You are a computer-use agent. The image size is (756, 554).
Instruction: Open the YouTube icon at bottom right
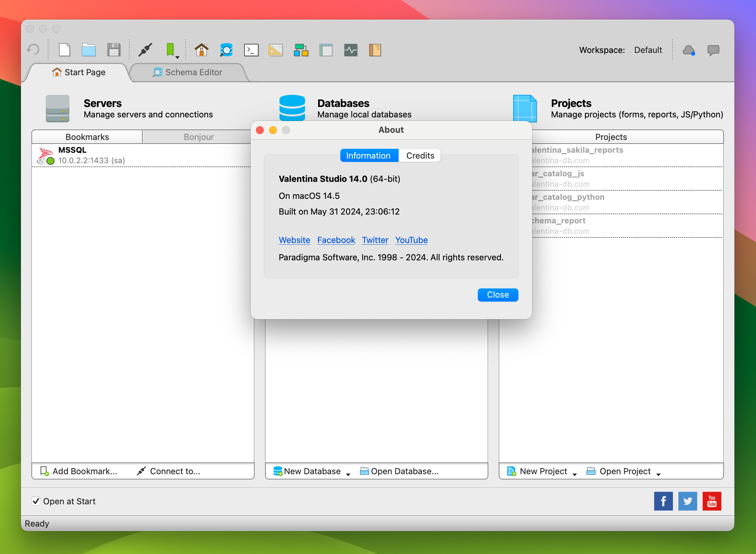click(x=712, y=501)
